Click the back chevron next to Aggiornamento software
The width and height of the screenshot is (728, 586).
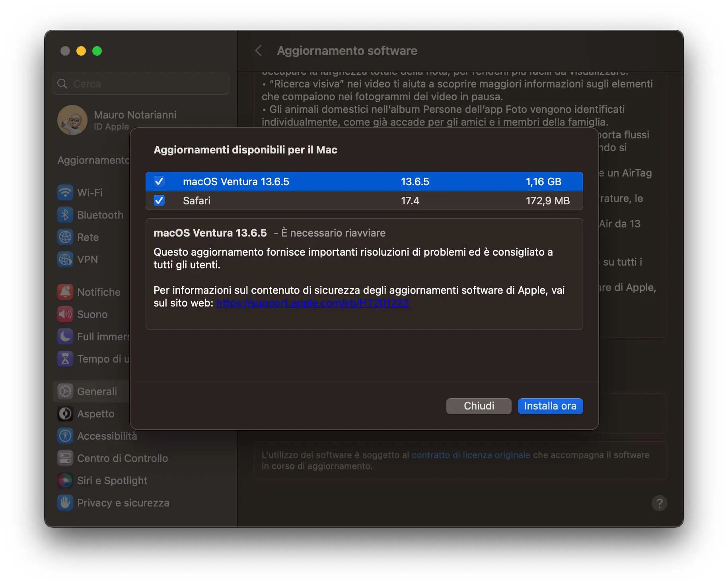[x=259, y=50]
